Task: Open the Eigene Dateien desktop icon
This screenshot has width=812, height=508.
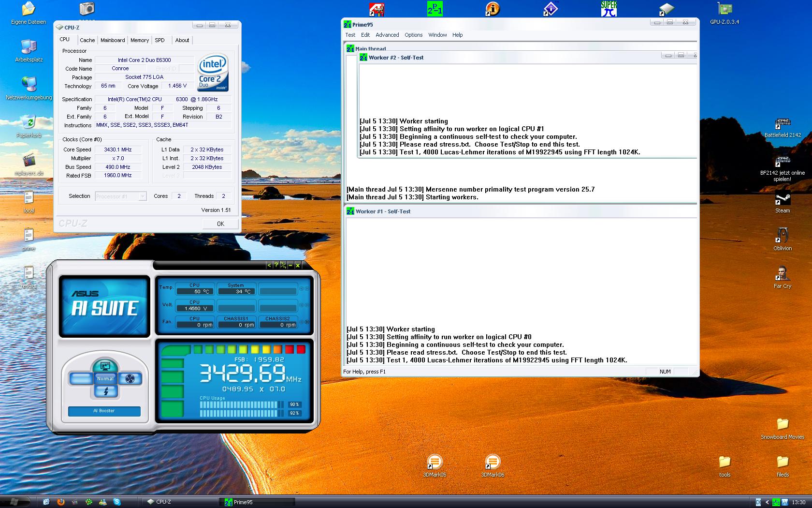Action: tap(29, 13)
